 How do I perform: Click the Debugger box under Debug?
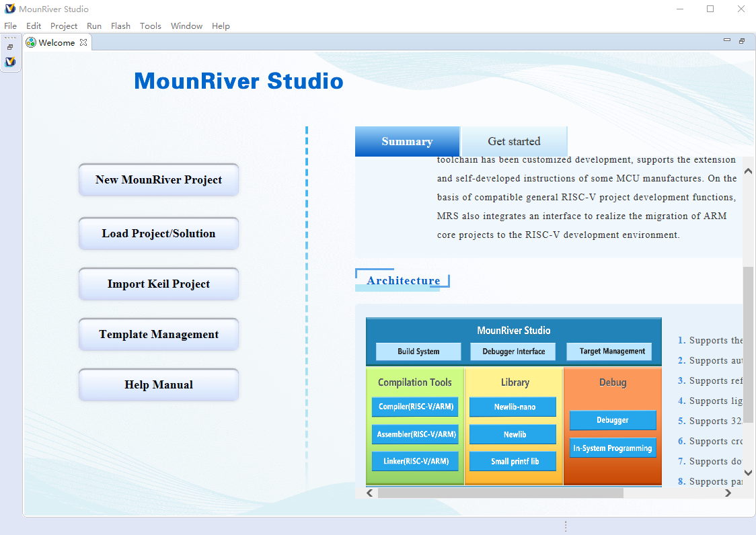[x=612, y=420]
